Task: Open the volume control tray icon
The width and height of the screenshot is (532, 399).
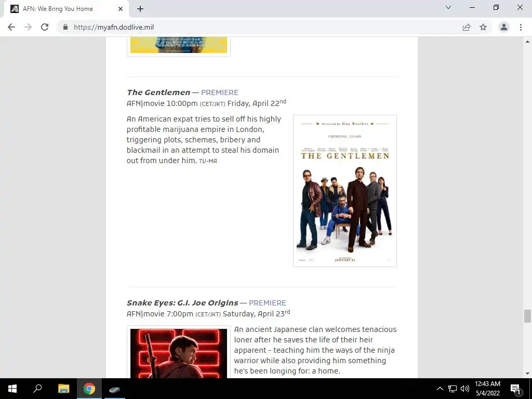Action: tap(465, 389)
